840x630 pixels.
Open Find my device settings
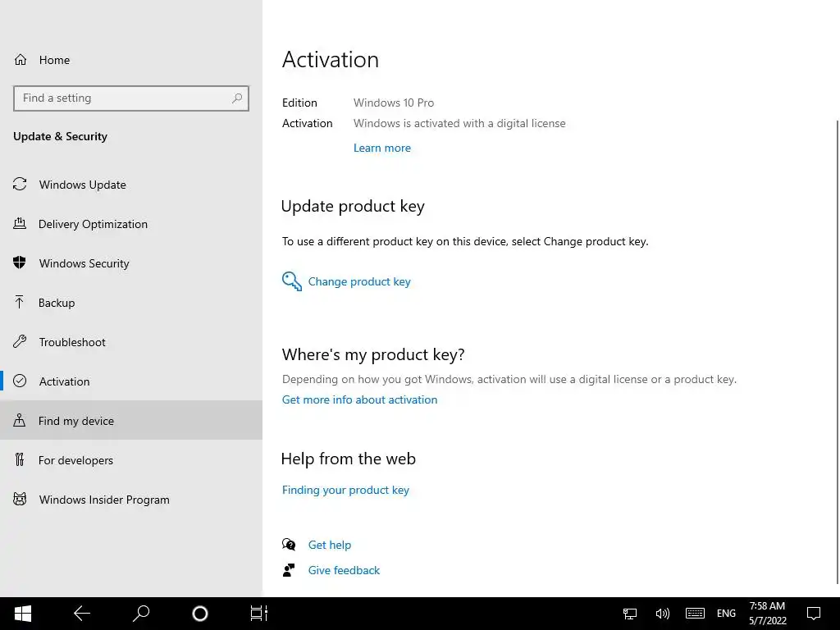coord(131,421)
